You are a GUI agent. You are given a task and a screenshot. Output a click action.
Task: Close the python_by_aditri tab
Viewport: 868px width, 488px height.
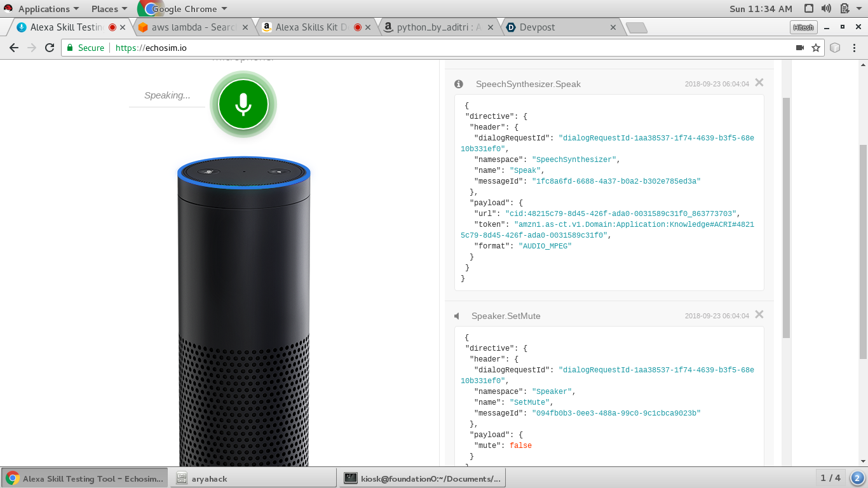point(492,27)
